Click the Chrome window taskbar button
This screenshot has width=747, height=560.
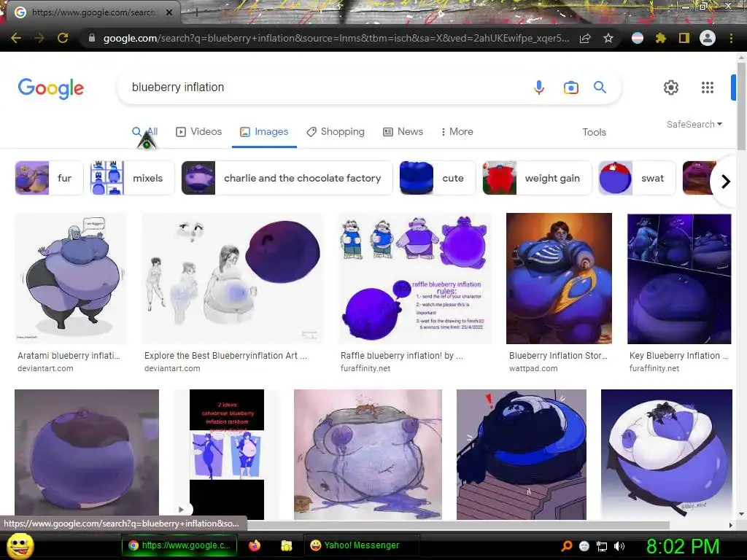click(x=179, y=545)
